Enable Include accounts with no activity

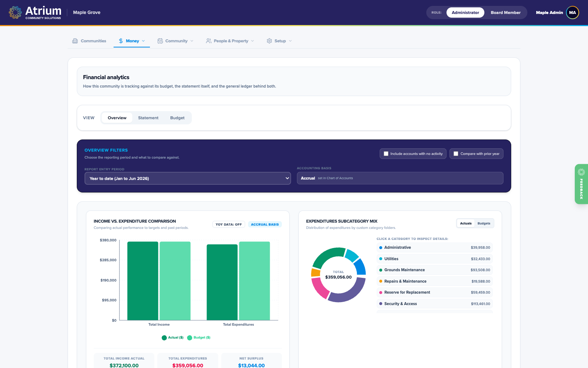(386, 154)
